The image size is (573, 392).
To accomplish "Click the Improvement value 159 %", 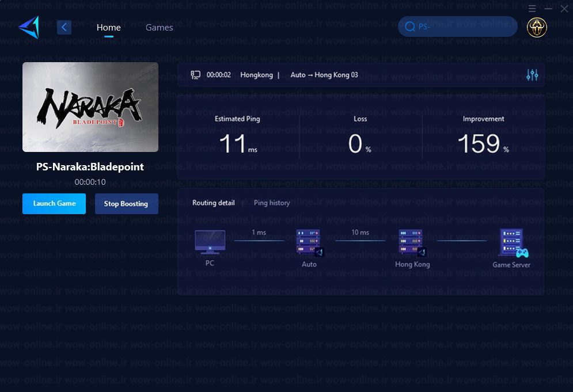I will pyautogui.click(x=483, y=143).
